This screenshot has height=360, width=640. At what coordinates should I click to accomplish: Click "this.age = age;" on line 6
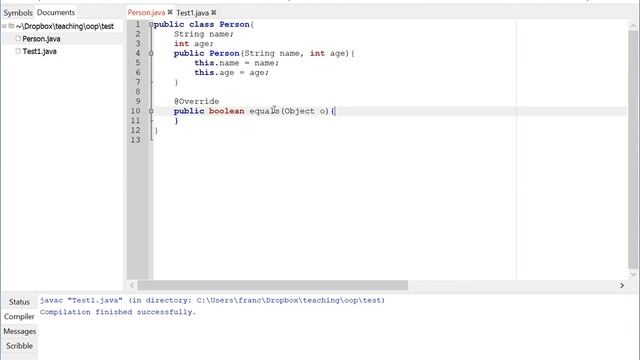[x=231, y=73]
